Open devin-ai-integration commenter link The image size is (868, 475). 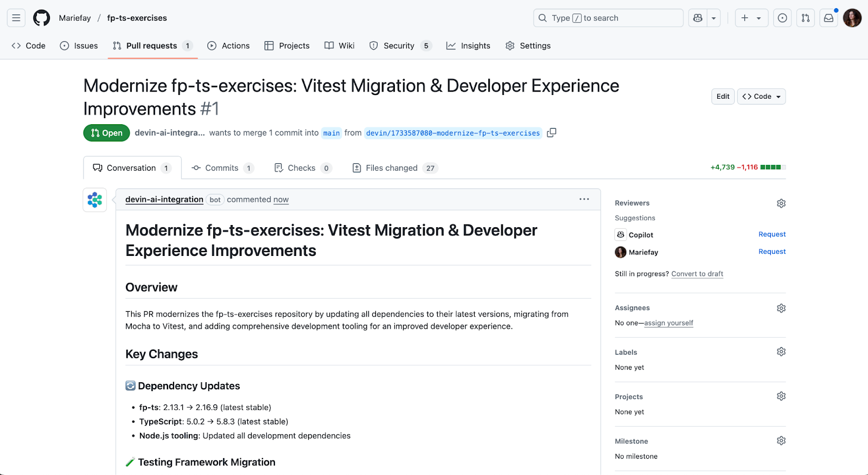click(x=164, y=200)
